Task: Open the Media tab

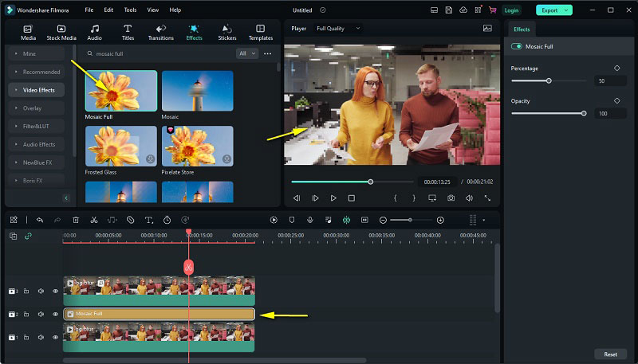Action: 28,33
